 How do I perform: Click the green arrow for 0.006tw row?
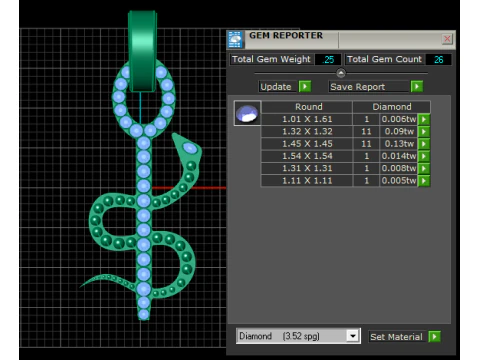pos(424,119)
